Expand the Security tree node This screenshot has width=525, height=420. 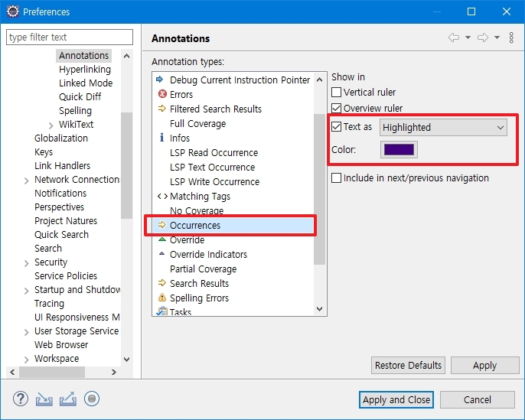click(27, 263)
